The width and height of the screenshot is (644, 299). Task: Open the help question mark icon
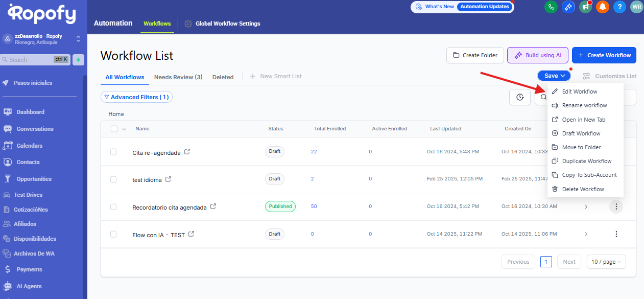coord(619,7)
